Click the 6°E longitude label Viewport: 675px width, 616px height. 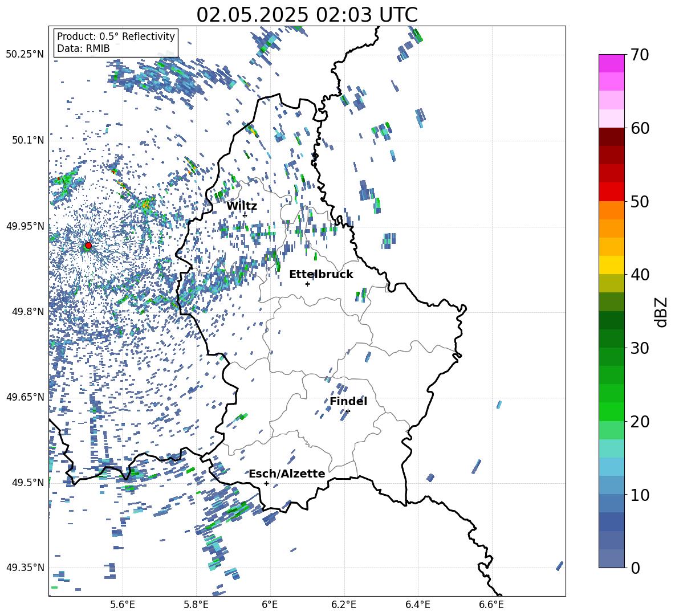coord(270,605)
